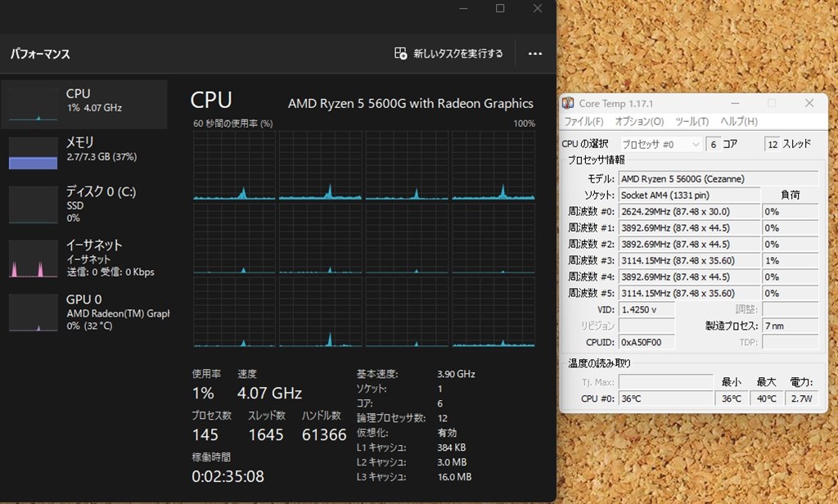Select the メモリ usage graph thumbnail
The height and width of the screenshot is (504, 838).
click(34, 153)
